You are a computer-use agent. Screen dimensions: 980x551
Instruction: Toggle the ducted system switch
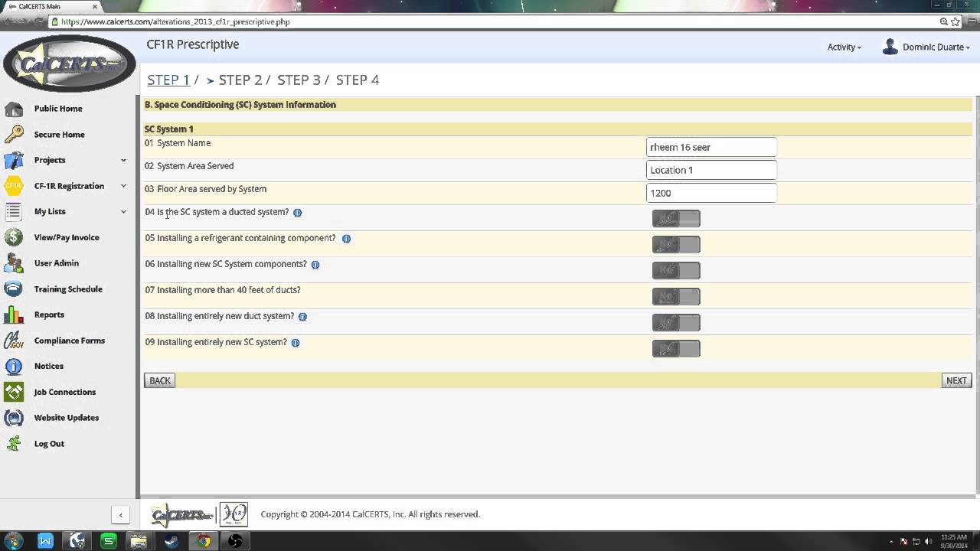tap(676, 219)
